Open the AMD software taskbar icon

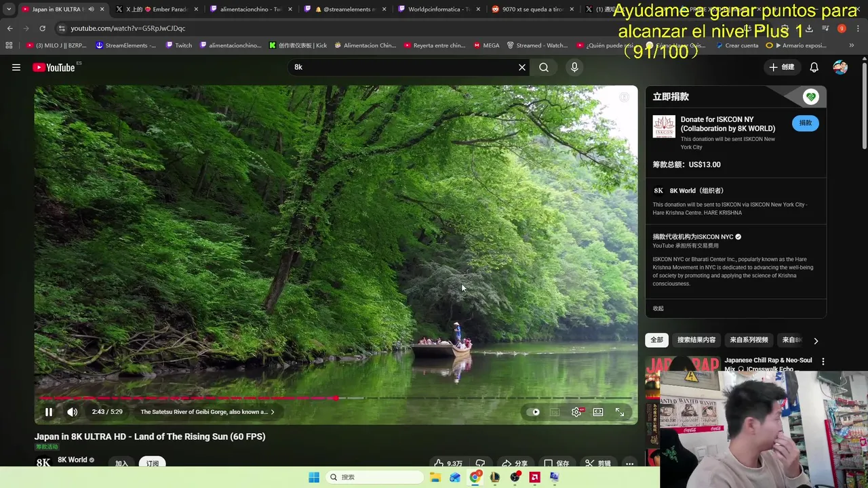click(534, 477)
